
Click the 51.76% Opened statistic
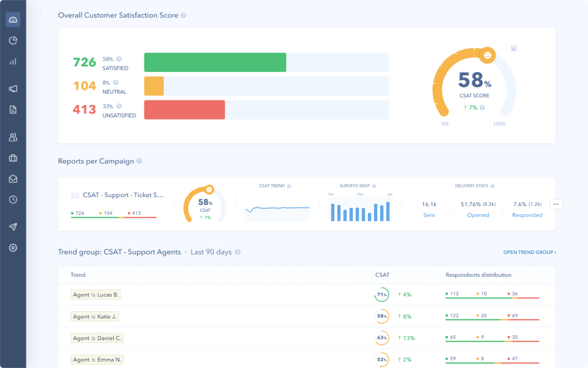point(478,209)
